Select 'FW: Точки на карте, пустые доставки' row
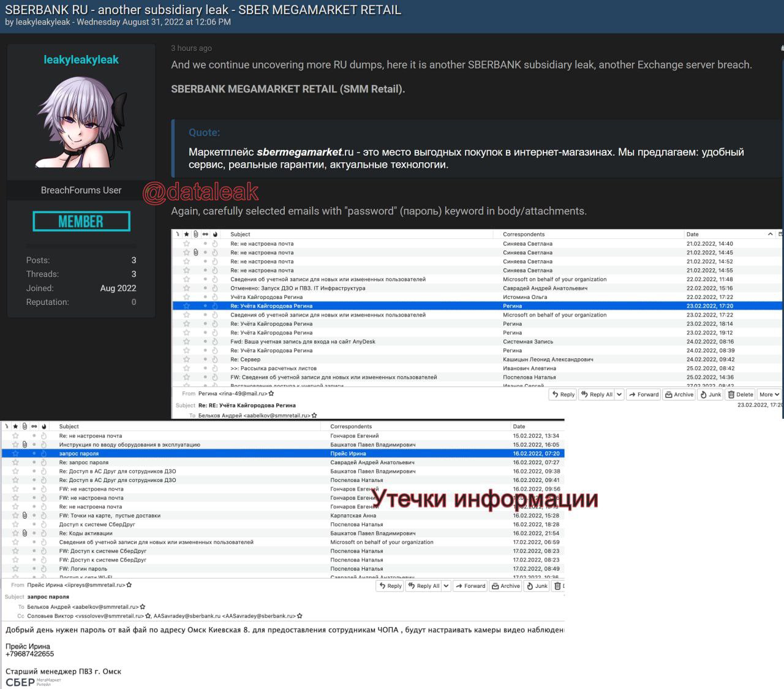 tap(282, 516)
